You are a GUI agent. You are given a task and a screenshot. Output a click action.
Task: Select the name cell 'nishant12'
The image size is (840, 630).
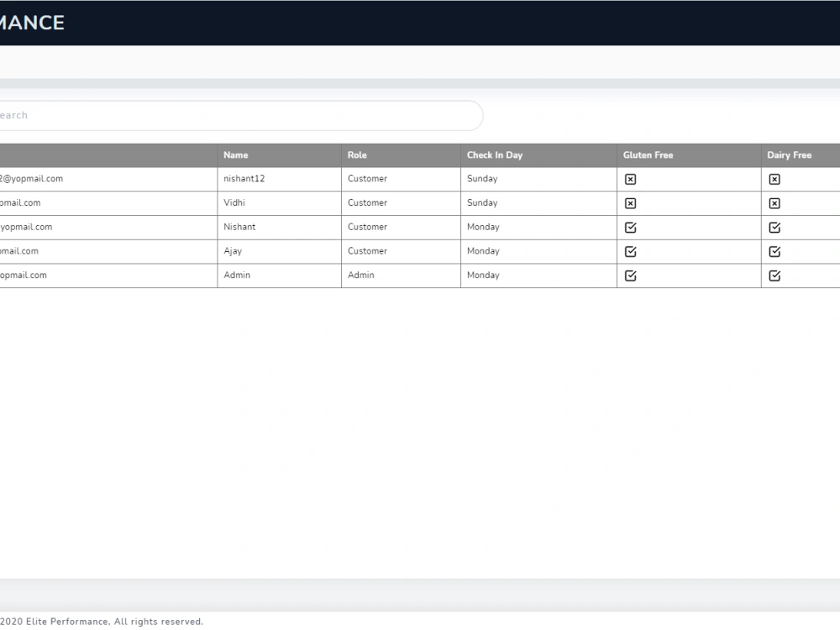[279, 180]
